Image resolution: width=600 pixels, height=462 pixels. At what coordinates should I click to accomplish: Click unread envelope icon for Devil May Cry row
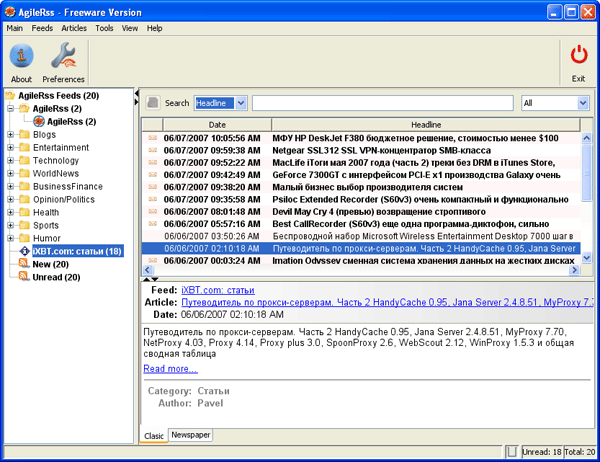pos(152,212)
